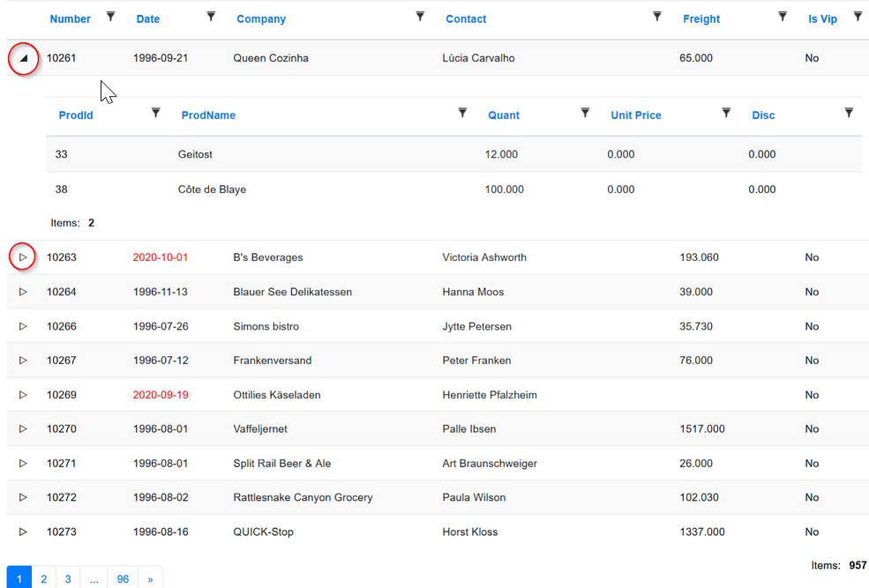Image resolution: width=869 pixels, height=588 pixels.
Task: Click company Split Rail Beer & Ale
Action: point(281,464)
